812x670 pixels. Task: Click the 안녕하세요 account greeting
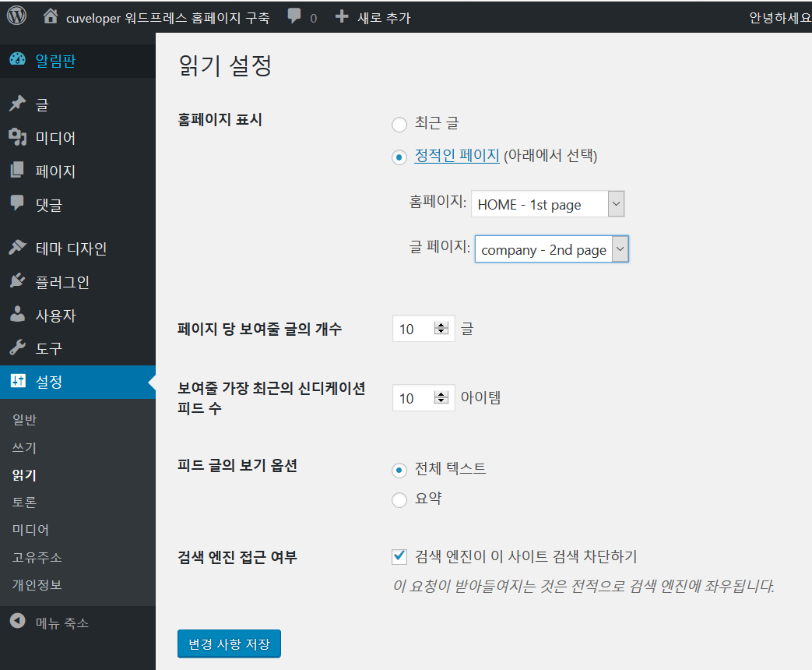780,18
